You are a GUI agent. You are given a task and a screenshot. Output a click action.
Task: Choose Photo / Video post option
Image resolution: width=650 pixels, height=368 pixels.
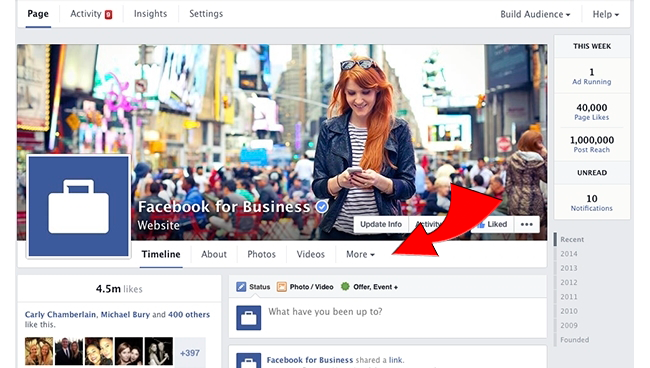tap(305, 287)
